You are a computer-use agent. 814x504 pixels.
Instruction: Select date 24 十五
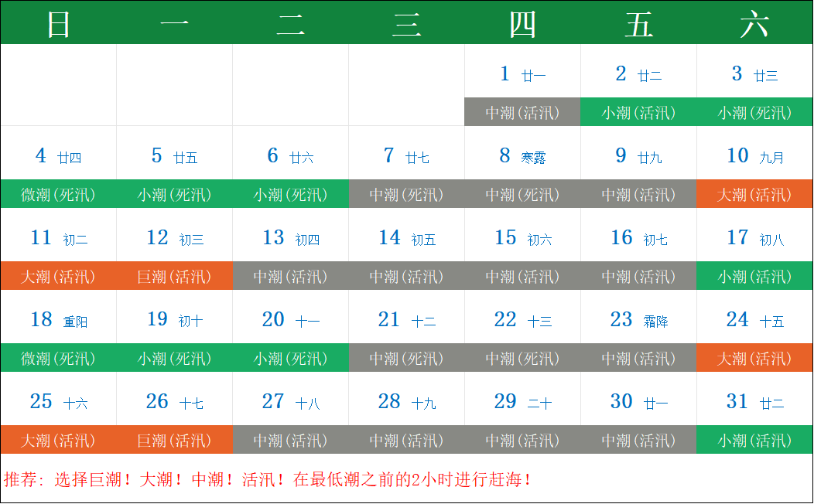click(755, 320)
